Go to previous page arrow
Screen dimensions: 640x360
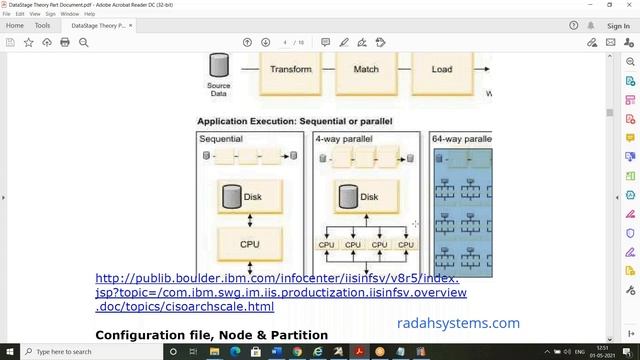pyautogui.click(x=247, y=42)
